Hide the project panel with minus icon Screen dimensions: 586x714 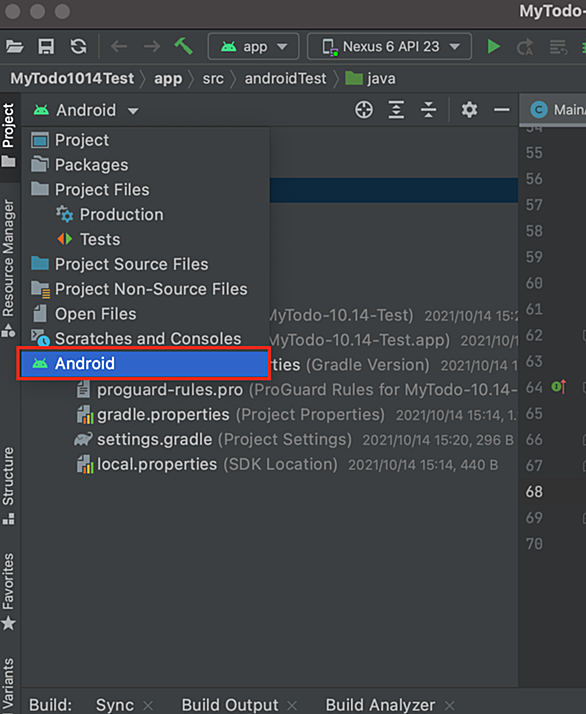click(x=502, y=110)
